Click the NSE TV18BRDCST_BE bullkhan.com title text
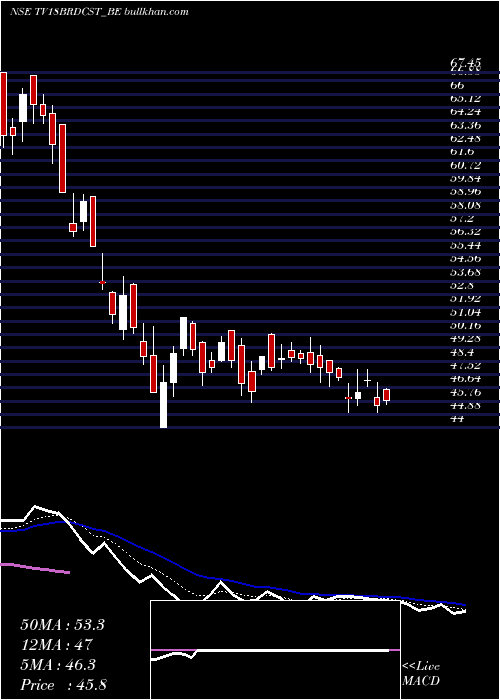 (x=99, y=12)
